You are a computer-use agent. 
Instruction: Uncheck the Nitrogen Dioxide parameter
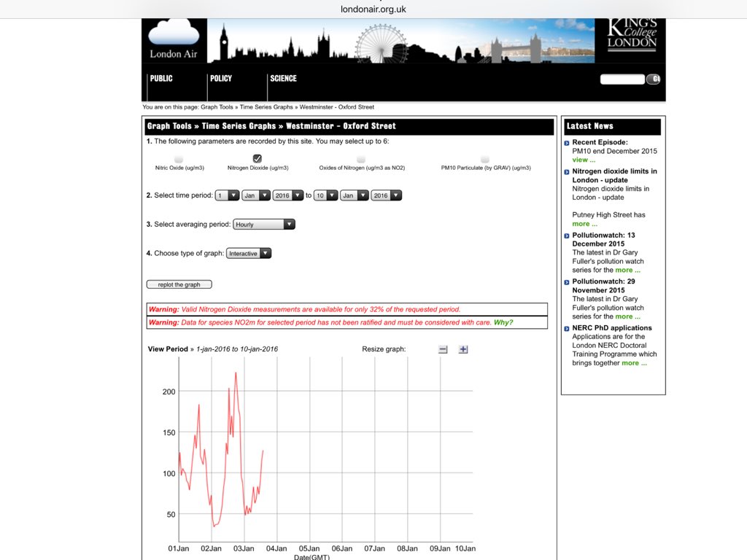coord(258,157)
